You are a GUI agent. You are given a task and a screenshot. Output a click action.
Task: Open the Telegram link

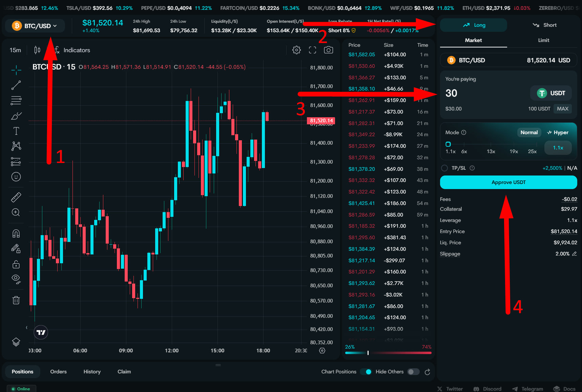527,389
